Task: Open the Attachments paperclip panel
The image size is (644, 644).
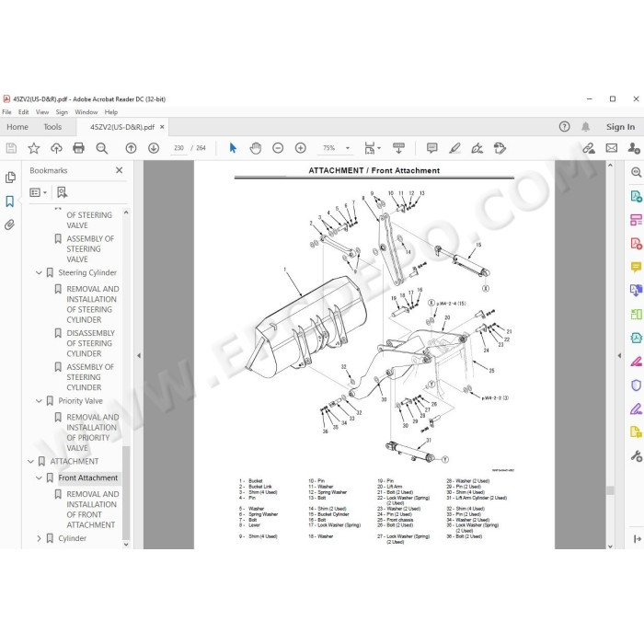Action: [x=10, y=224]
